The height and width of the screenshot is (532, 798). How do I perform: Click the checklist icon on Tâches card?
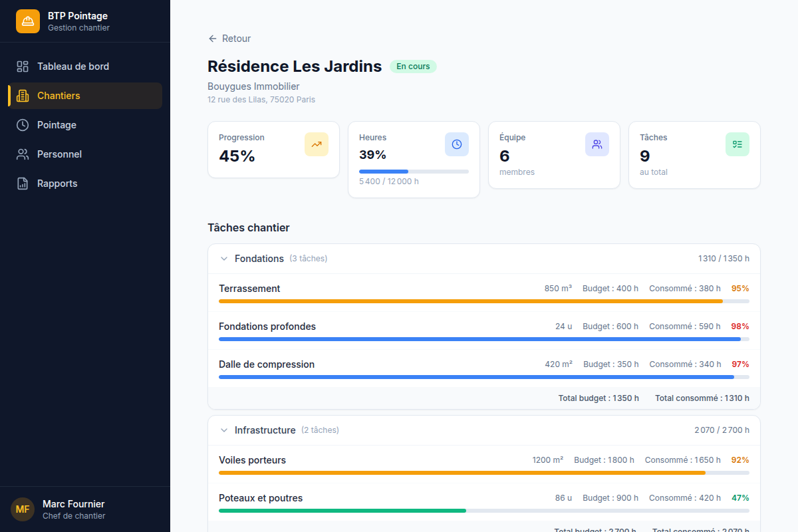(737, 144)
